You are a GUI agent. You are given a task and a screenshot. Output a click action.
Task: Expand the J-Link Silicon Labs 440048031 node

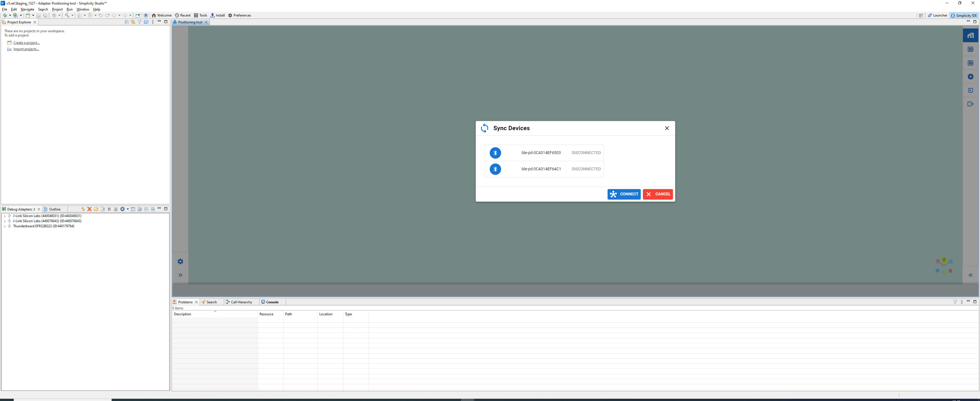point(5,216)
